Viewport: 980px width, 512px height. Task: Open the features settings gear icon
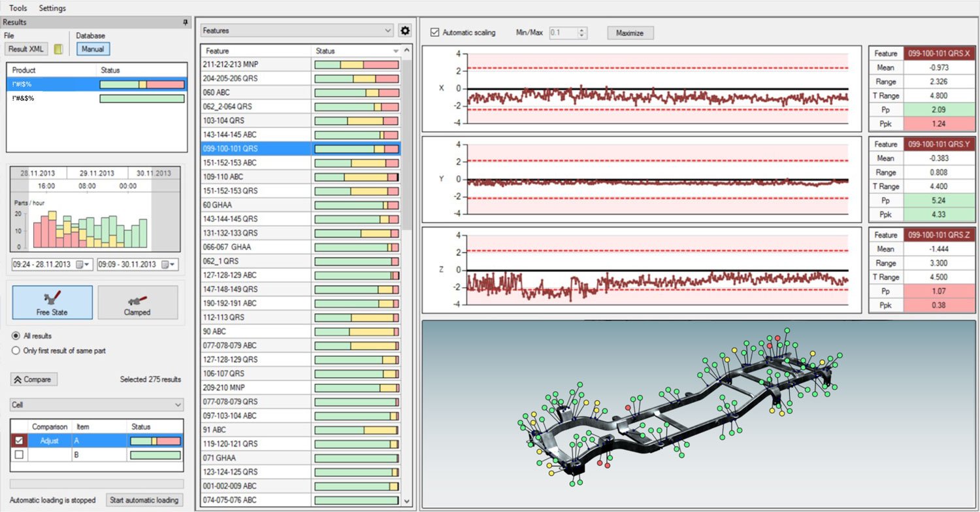(x=405, y=31)
